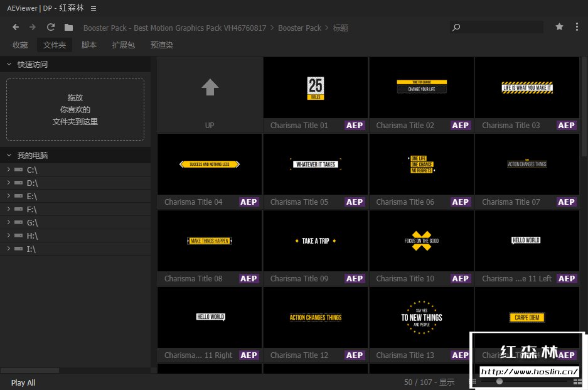Click the AEP badge of Charisma 11 Right
588x390 pixels.
pyautogui.click(x=249, y=355)
